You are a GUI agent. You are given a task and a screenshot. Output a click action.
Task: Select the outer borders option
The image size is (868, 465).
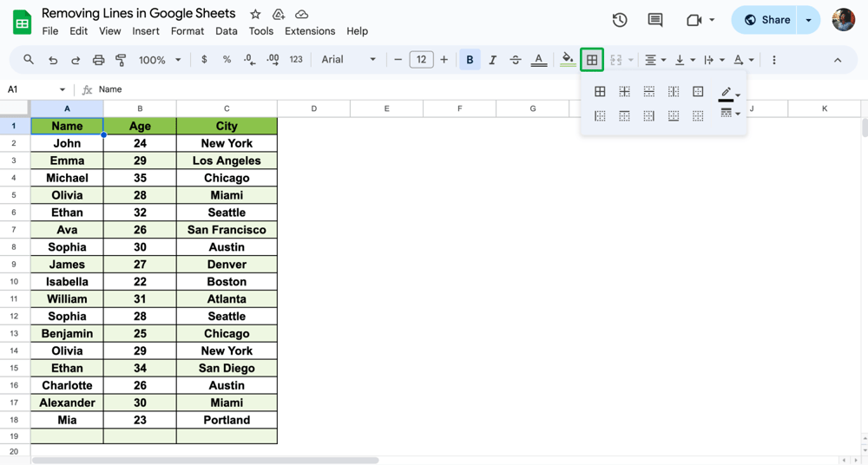698,91
